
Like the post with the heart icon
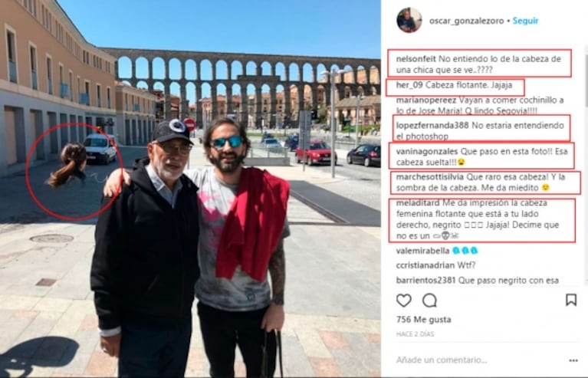pos(404,301)
